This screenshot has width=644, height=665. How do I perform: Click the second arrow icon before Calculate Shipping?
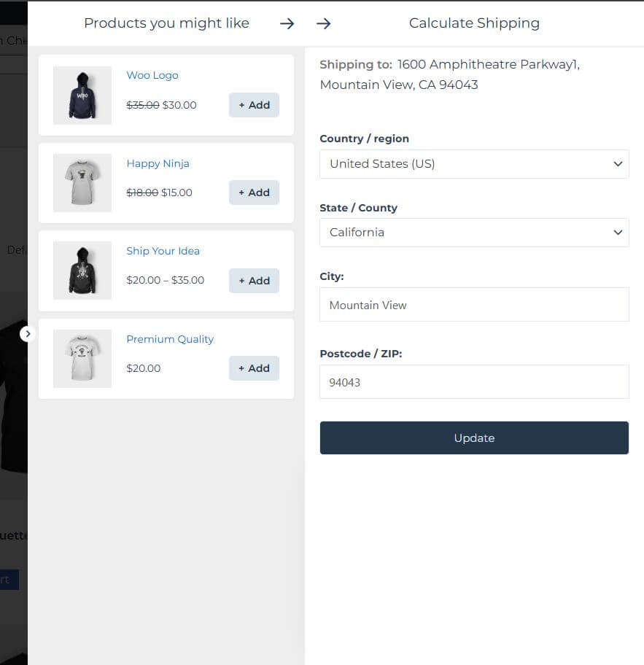point(324,23)
